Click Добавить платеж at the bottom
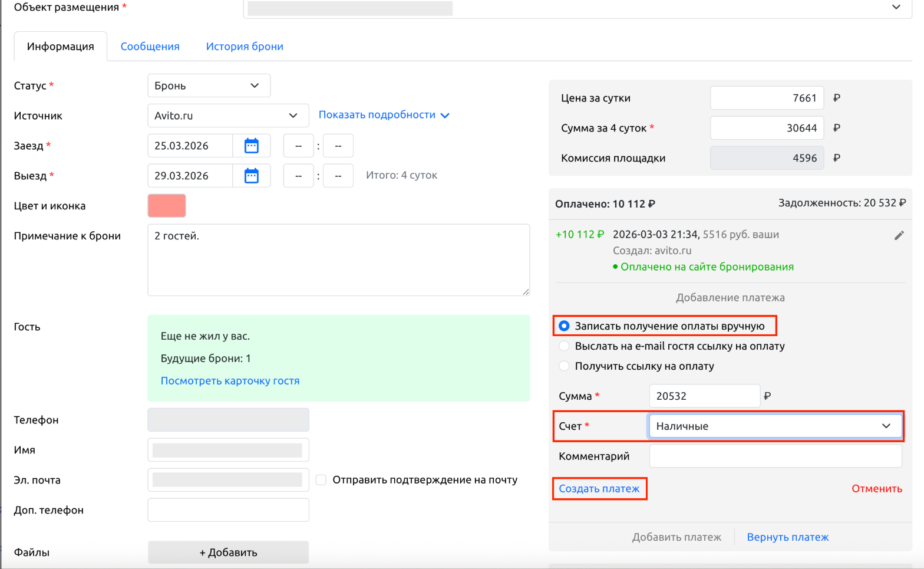Viewport: 924px width, 569px height. pos(676,537)
